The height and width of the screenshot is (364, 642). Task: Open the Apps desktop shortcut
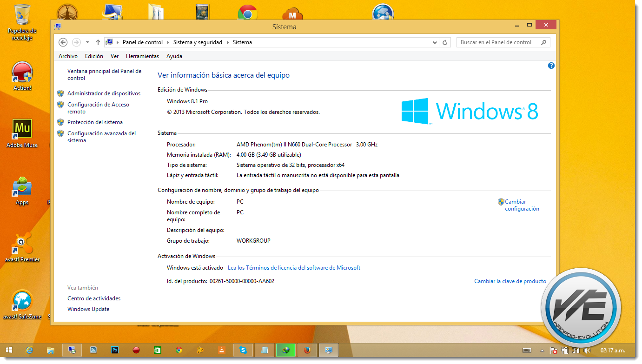(x=22, y=191)
